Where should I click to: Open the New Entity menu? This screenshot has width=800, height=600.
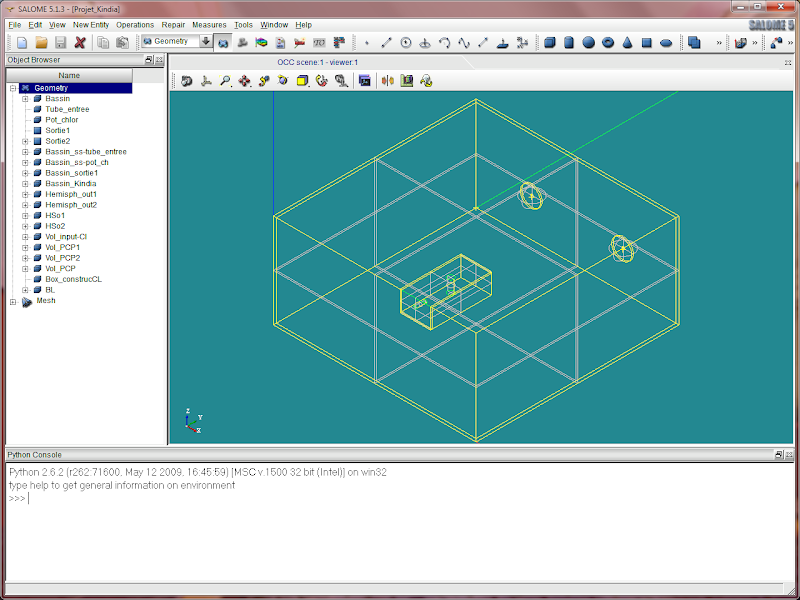(x=91, y=24)
